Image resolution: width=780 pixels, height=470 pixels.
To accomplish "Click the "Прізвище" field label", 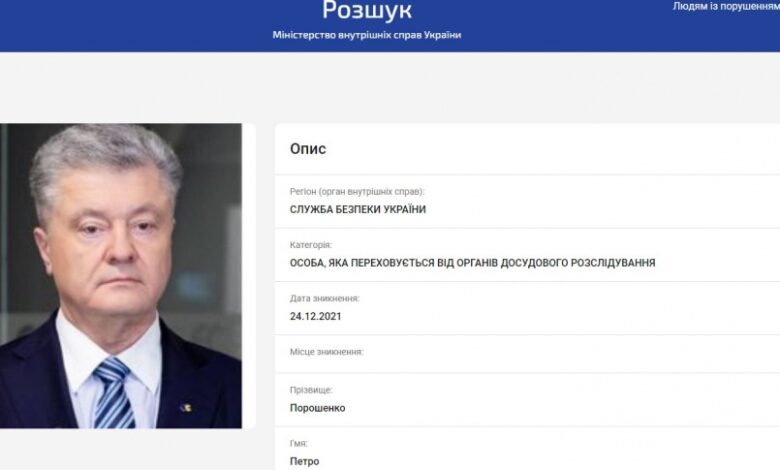I will (311, 390).
